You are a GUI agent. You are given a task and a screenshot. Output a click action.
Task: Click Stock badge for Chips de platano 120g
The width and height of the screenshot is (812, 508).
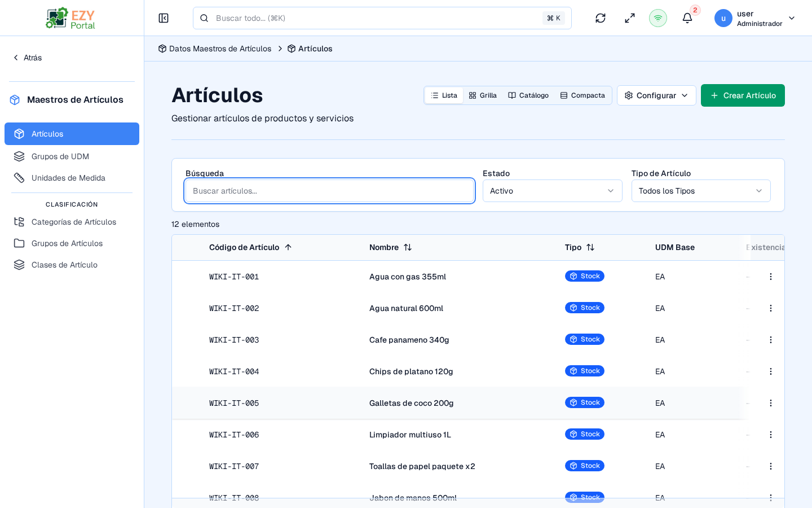pos(585,371)
